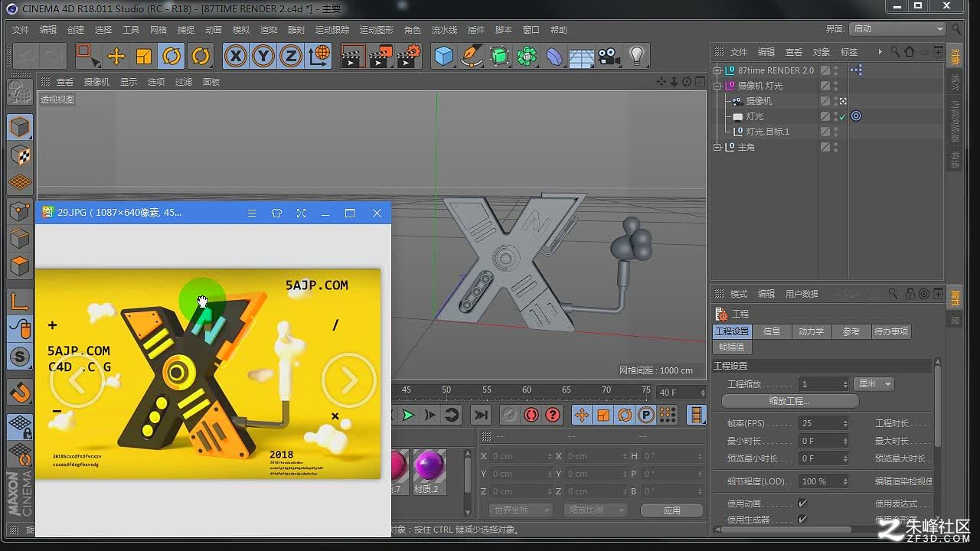Expand the 87time RENDER 2.0 object
This screenshot has height=551, width=980.
tap(717, 70)
